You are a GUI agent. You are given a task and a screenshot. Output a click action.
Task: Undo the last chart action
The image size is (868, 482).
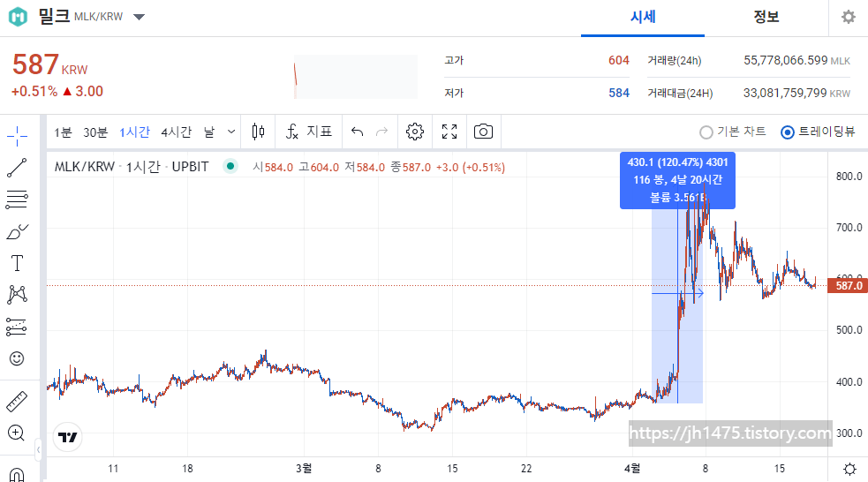[357, 132]
